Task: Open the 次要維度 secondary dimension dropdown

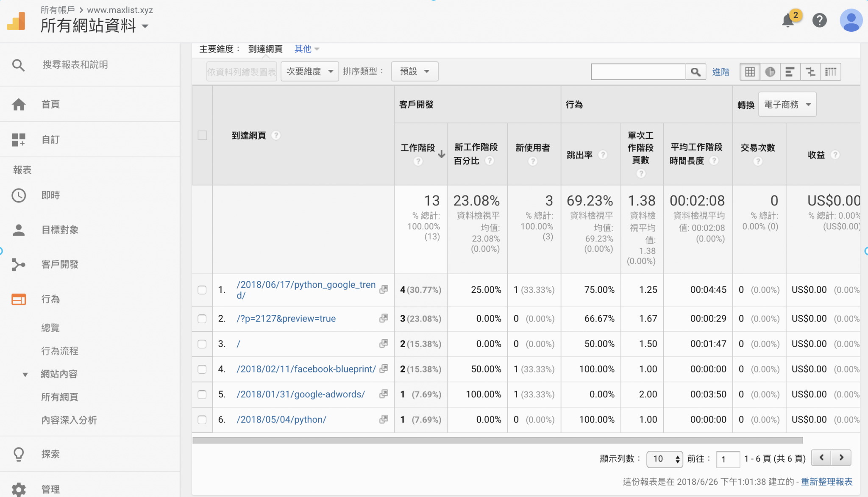Action: point(309,72)
